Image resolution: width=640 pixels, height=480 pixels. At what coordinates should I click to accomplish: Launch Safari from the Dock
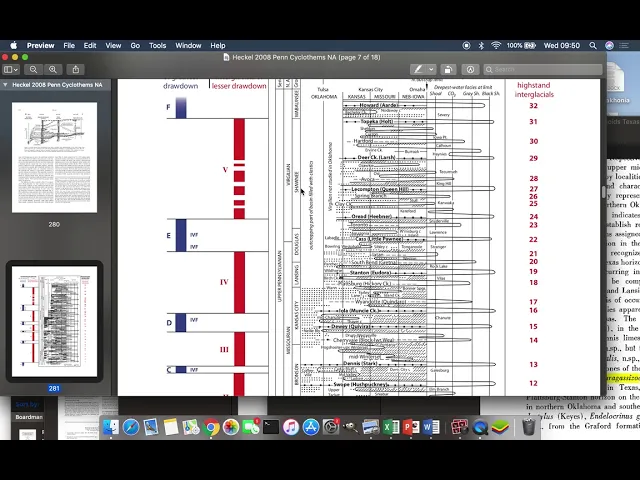[x=131, y=427]
